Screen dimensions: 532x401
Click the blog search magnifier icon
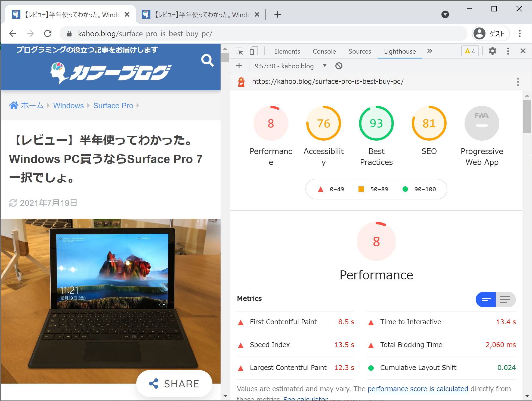pyautogui.click(x=207, y=60)
